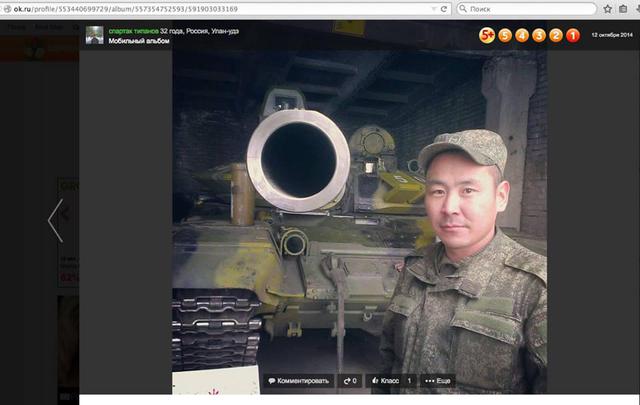Screen dimensions: 640x405
Task: Go to previous photo arrow
Action: (x=56, y=220)
